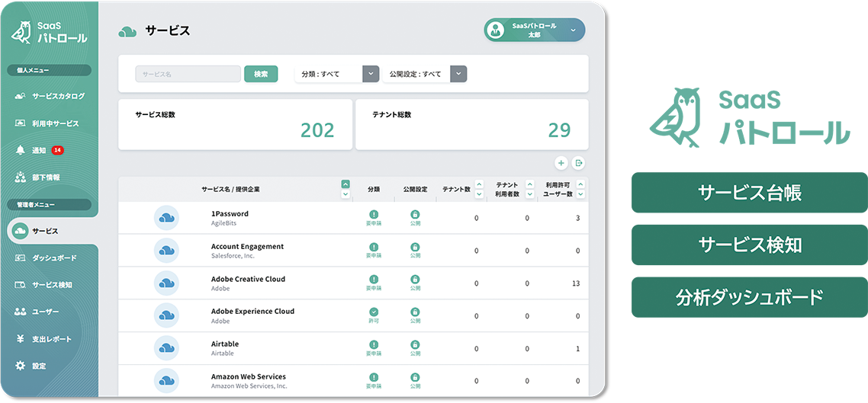
Task: Open the 分類:すべて dropdown
Action: point(371,74)
